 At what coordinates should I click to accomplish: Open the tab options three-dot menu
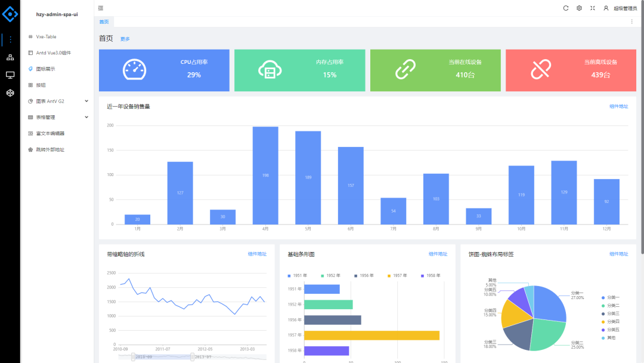pos(632,21)
